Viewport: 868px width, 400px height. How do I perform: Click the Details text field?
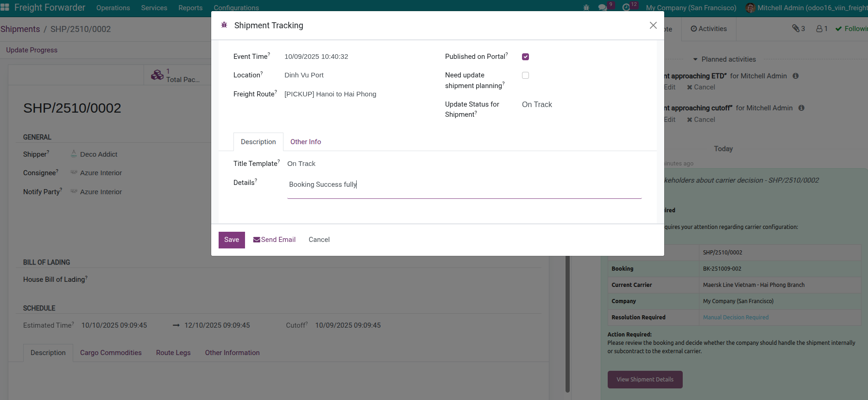(463, 184)
